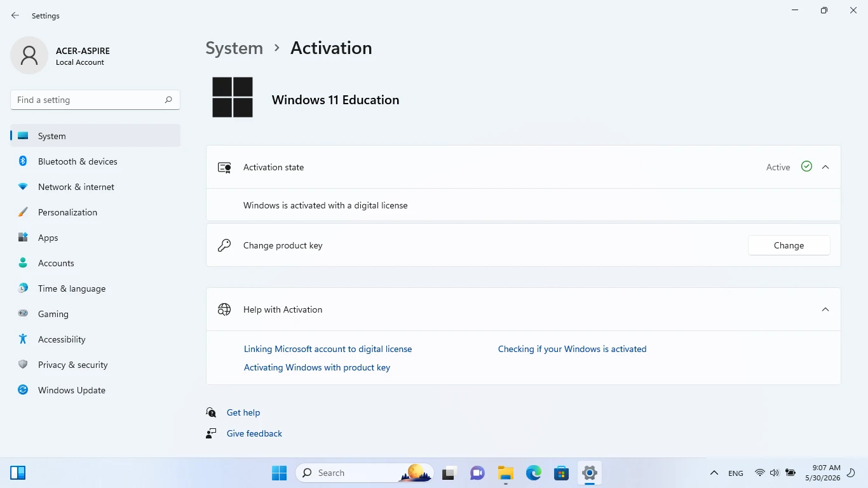Click the Windows Update sync icon
Image resolution: width=868 pixels, height=488 pixels.
coord(23,390)
